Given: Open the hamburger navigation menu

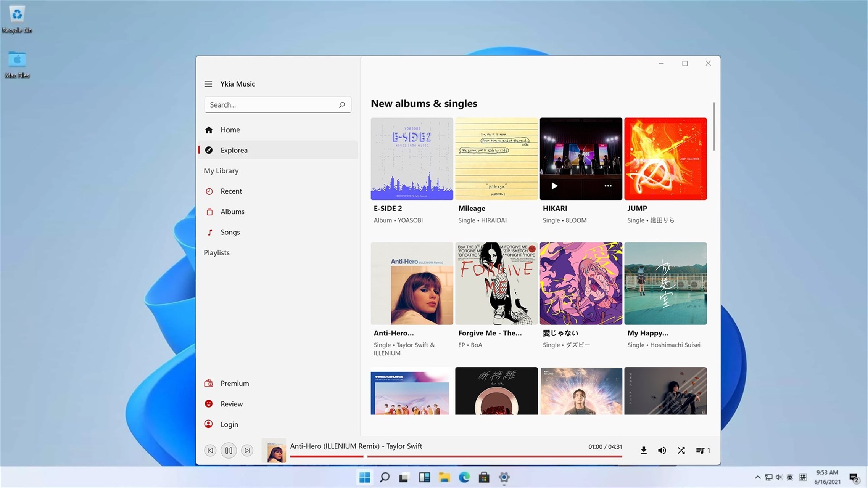Looking at the screenshot, I should point(208,84).
